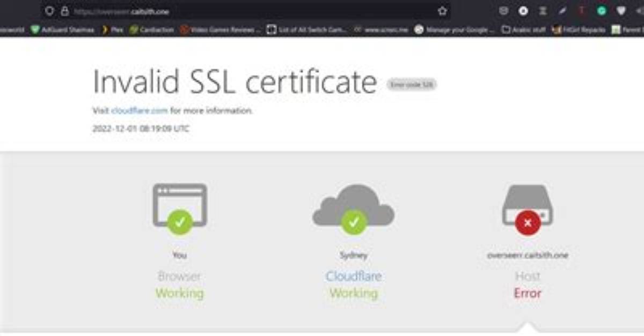The image size is (644, 336).
Task: Open the List of All Switch Games bookmark
Action: 307,30
